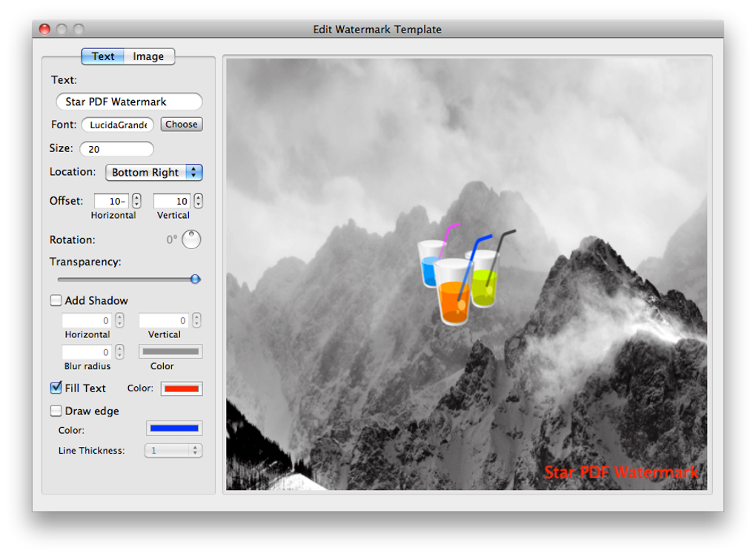
Task: Disable the Fill Text option
Action: point(56,388)
